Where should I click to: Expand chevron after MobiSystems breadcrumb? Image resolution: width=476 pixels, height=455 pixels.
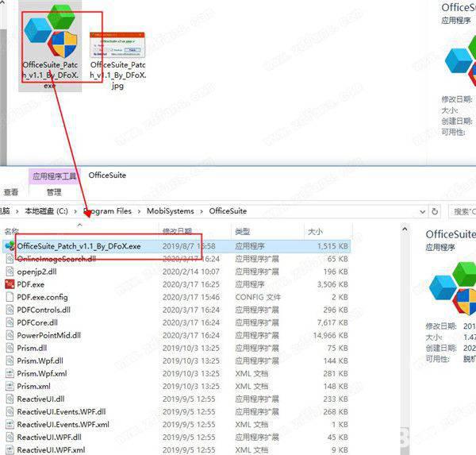[202, 211]
